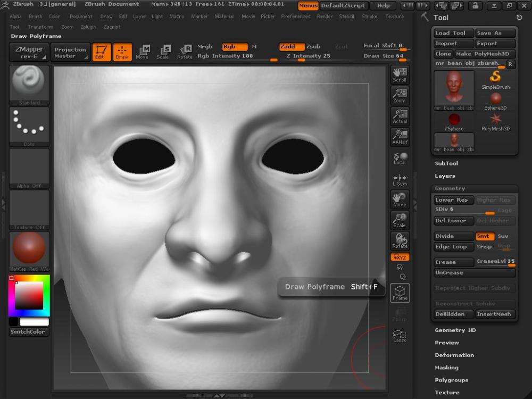
Task: Select the Scale tool in top toolbar
Action: pos(163,52)
